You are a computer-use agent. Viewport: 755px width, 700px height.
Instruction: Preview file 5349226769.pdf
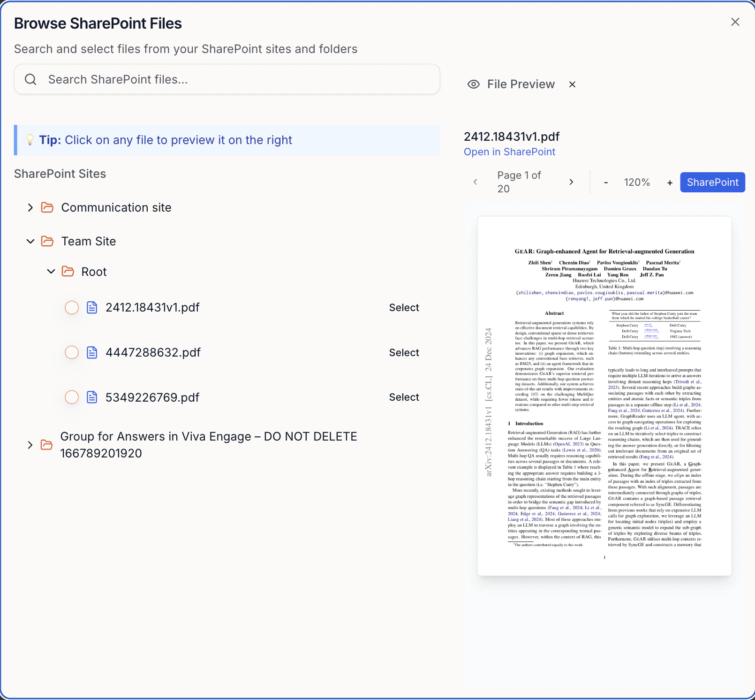tap(152, 397)
